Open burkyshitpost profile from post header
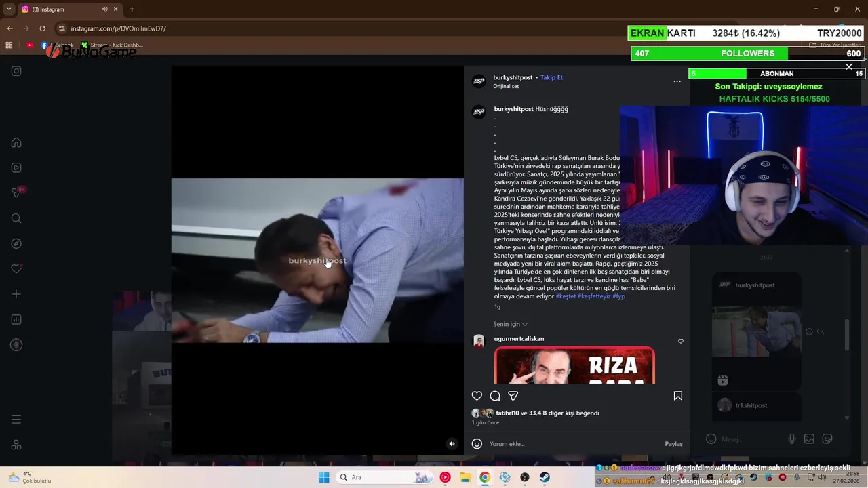Image resolution: width=868 pixels, height=488 pixels. [x=513, y=77]
